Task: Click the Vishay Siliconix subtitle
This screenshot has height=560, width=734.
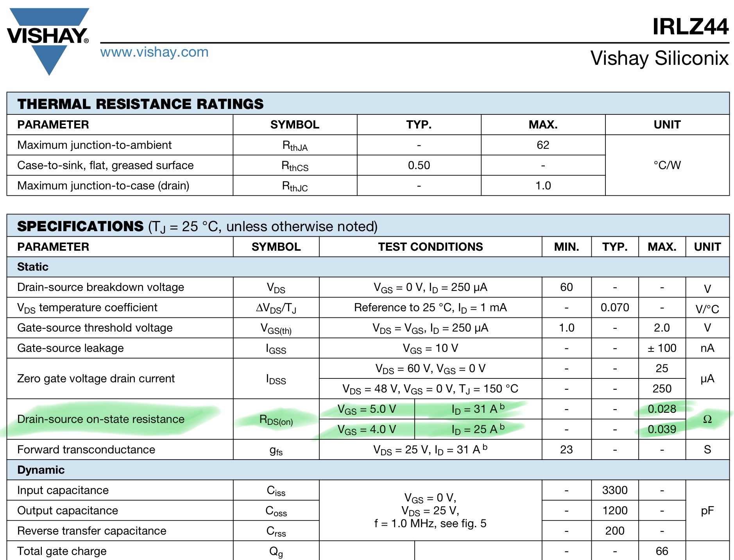Action: (659, 58)
